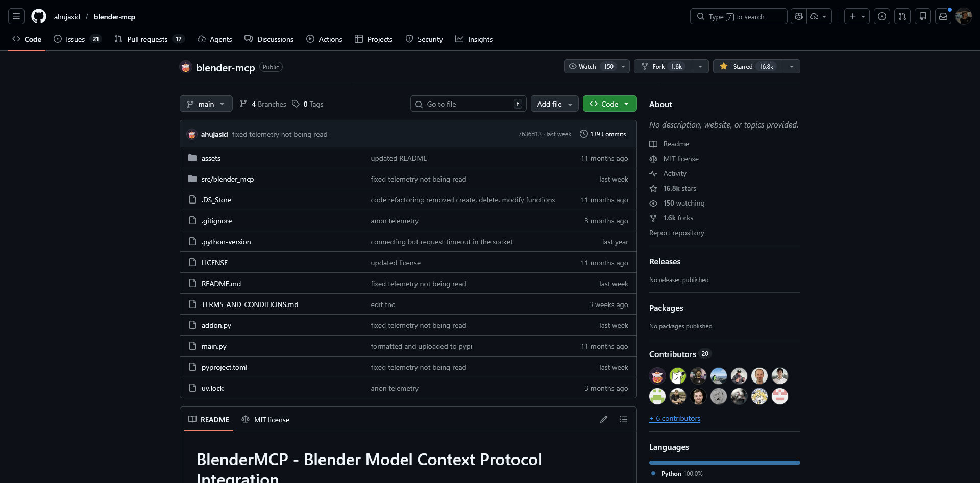The image size is (980, 483).
Task: Open the Projects tab
Action: point(374,39)
